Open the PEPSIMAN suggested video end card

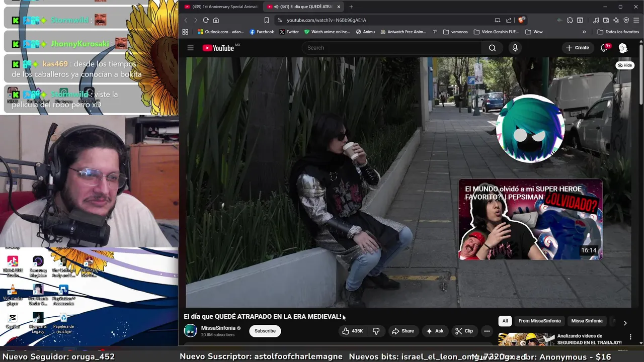coord(530,220)
